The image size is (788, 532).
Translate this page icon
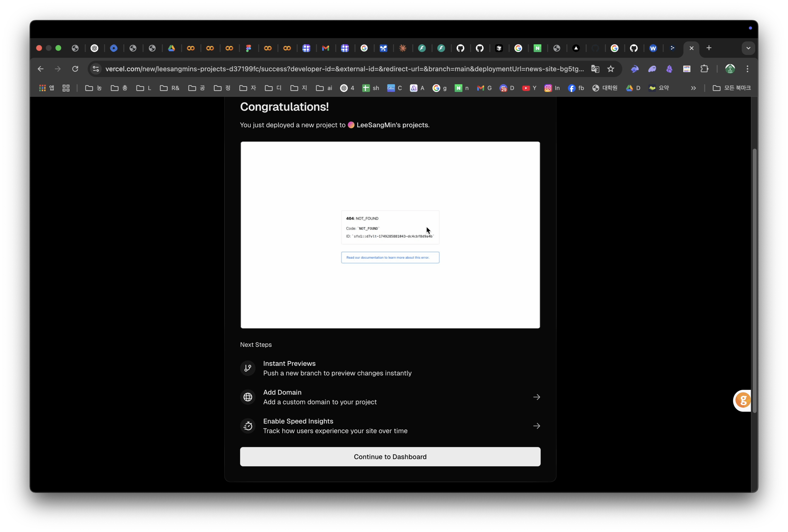595,69
